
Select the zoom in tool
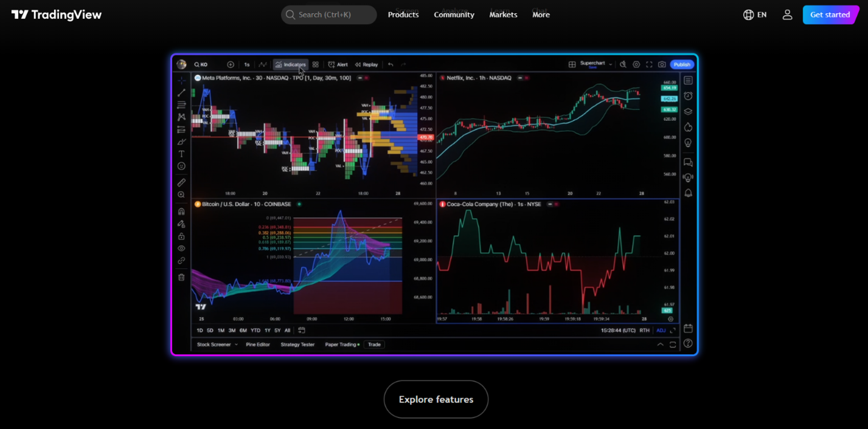[181, 194]
